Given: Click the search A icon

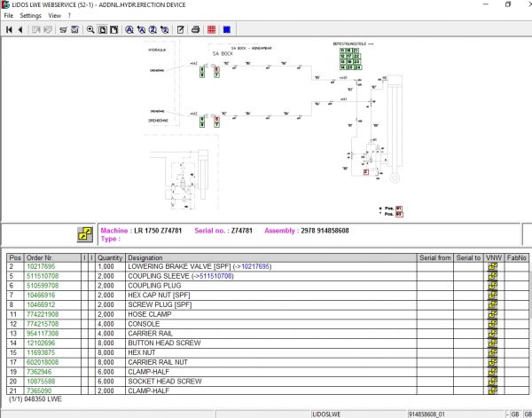Looking at the screenshot, I should click(129, 29).
